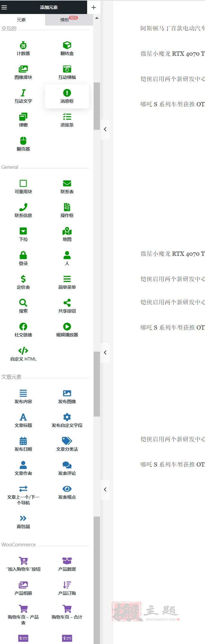Click the plus button beside 添加元素

coord(94,7)
